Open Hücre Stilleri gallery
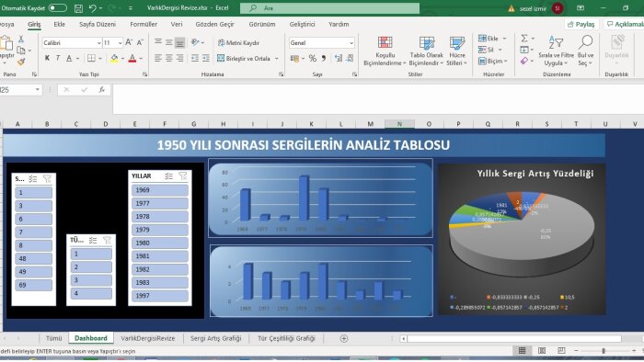This screenshot has width=644, height=362. [456, 51]
